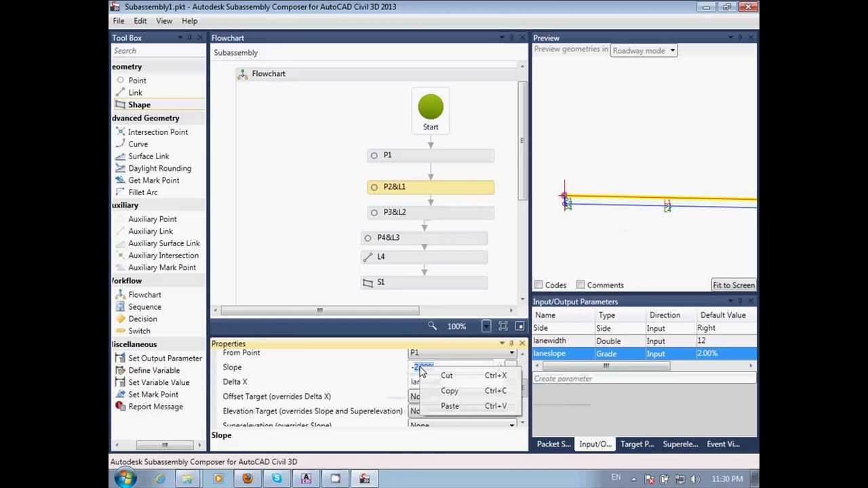
Task: Switch to the Event Viewer tab
Action: click(x=723, y=445)
